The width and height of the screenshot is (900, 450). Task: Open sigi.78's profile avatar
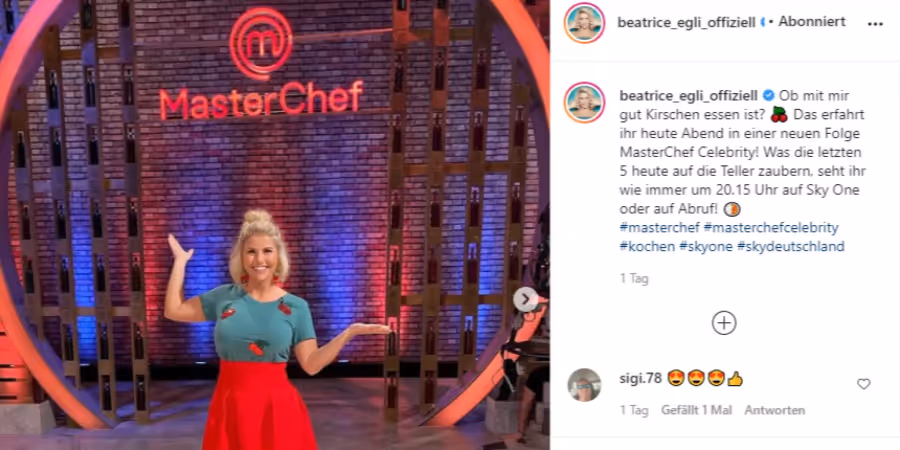584,385
